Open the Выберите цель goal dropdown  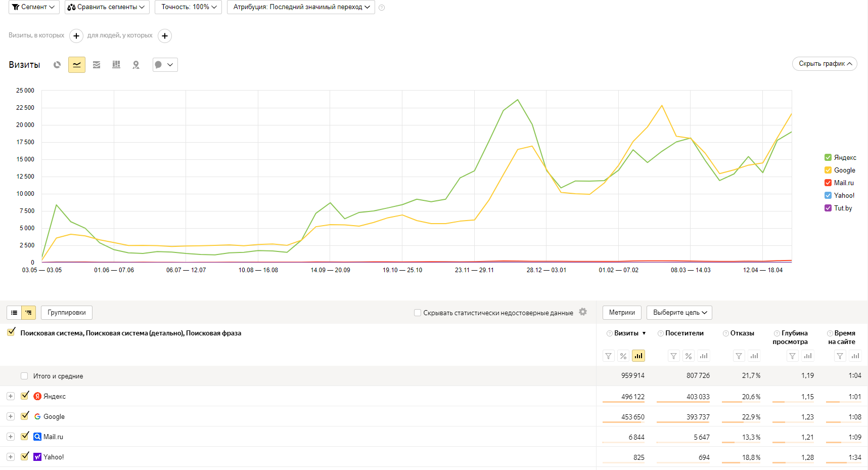click(679, 313)
